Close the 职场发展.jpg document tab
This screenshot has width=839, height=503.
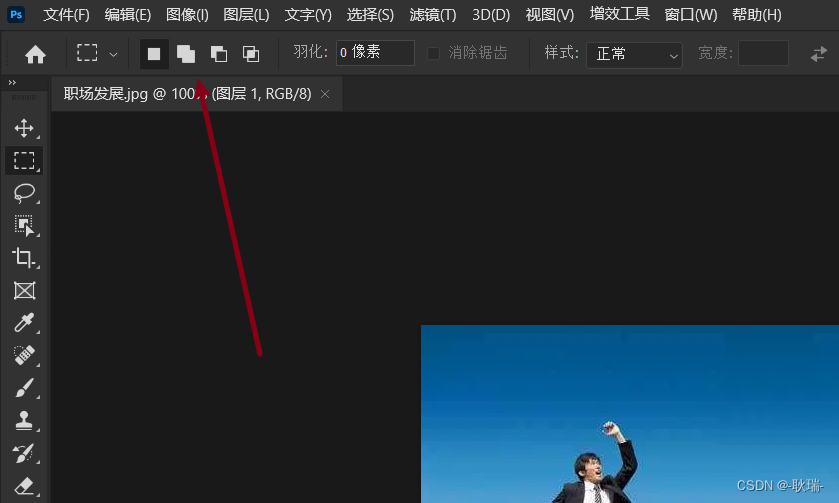(325, 94)
